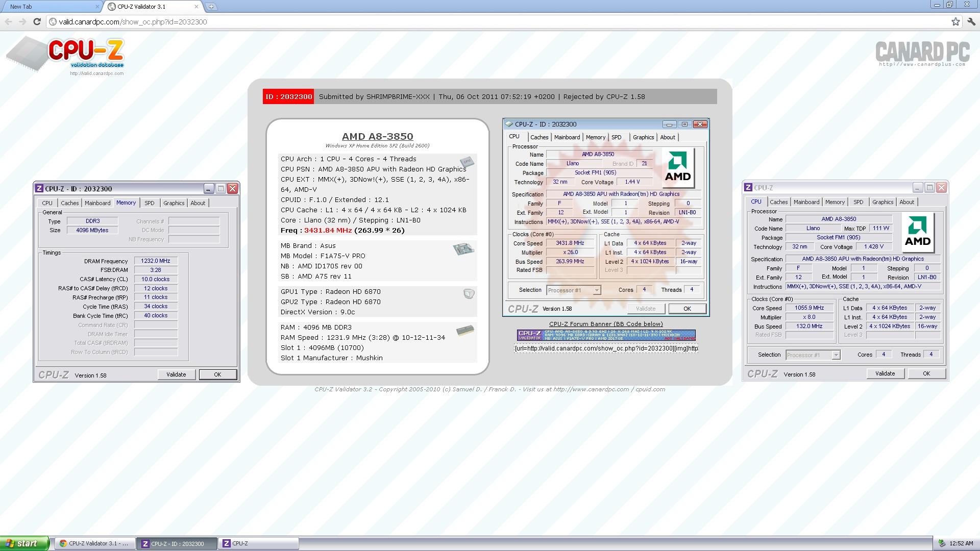Click Slot 1 Manufacturer Mushkin line

click(x=332, y=358)
